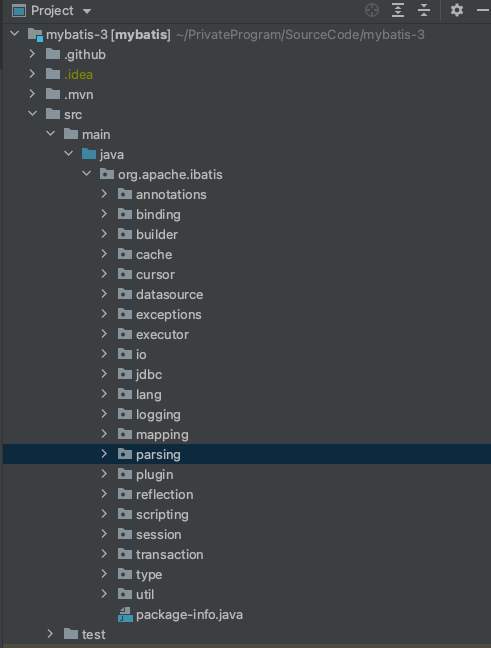
Task: Collapse the src folder chevron
Action: coord(32,113)
